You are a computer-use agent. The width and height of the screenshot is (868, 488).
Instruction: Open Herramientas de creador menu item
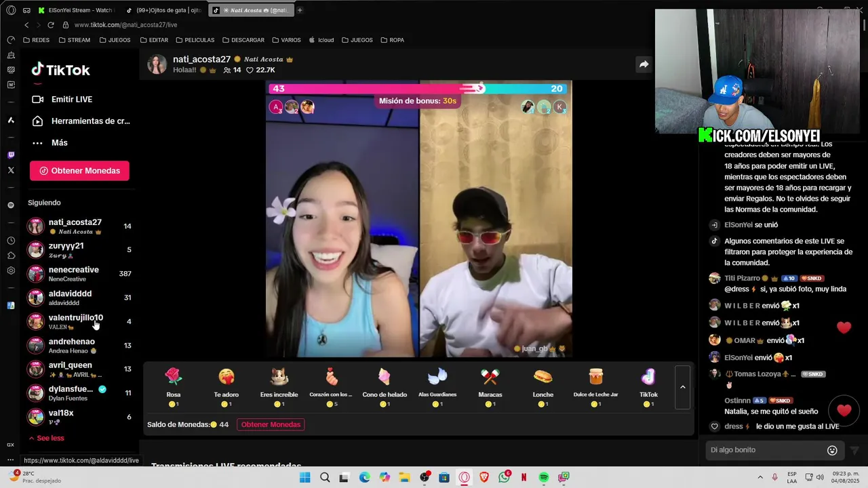[x=81, y=121]
